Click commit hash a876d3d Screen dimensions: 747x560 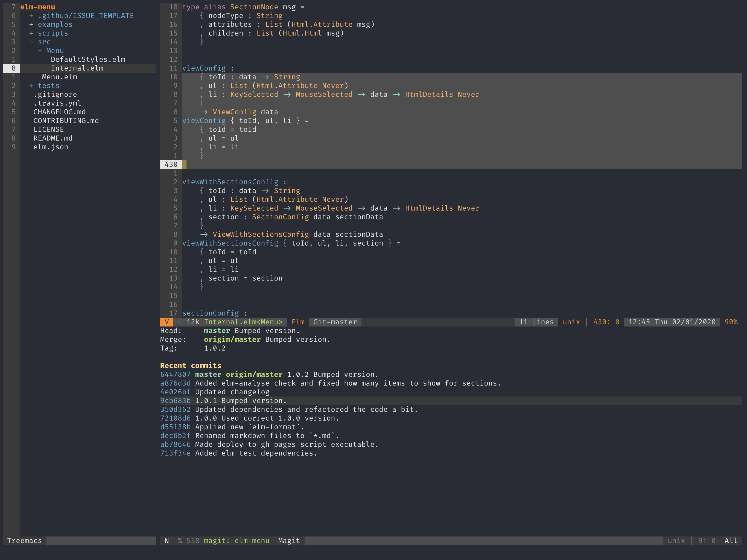pos(175,383)
